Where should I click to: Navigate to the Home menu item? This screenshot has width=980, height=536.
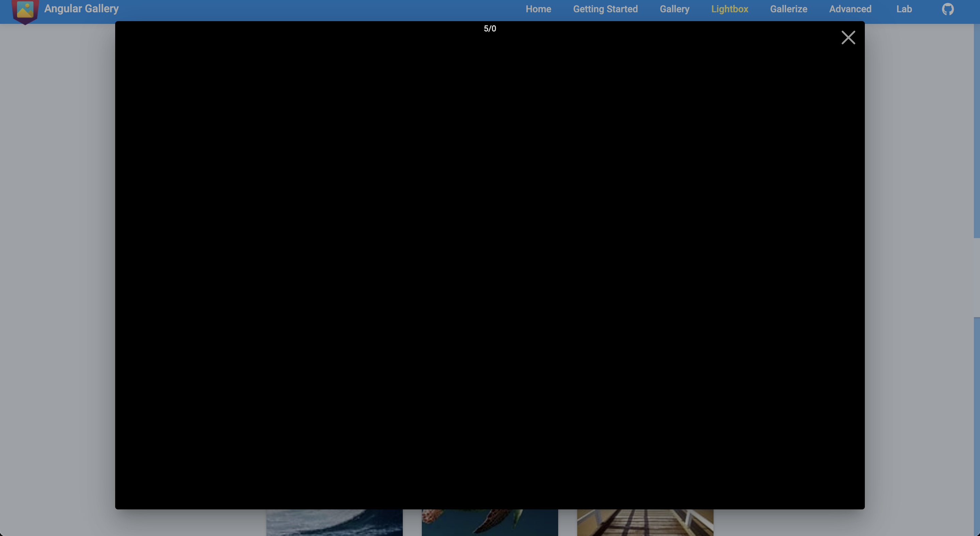click(538, 9)
